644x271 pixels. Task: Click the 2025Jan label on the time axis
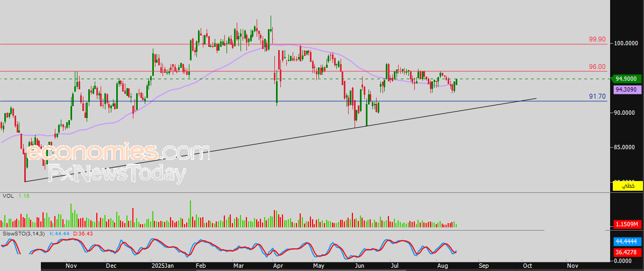coord(163,266)
